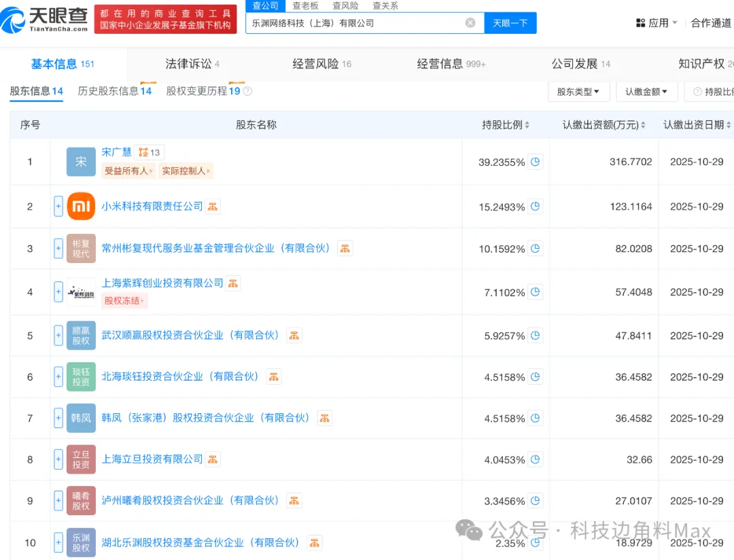Click the pie chart icon beside 15.2493%
This screenshot has width=734, height=560.
(x=536, y=207)
